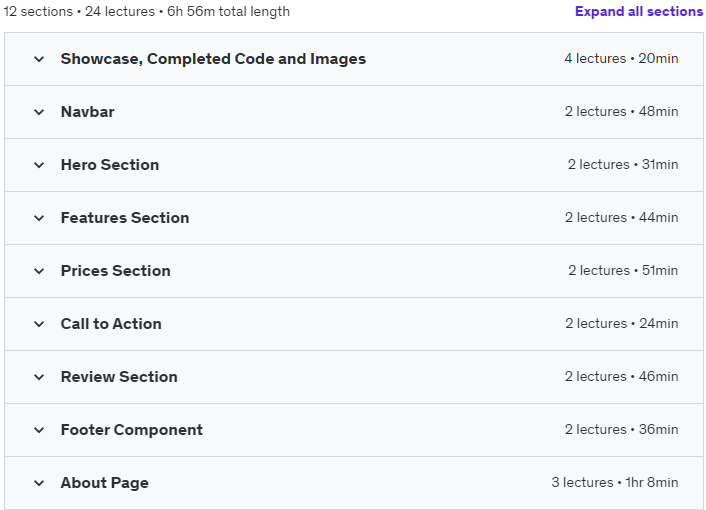
Task: Select the About Page title
Action: tap(105, 483)
